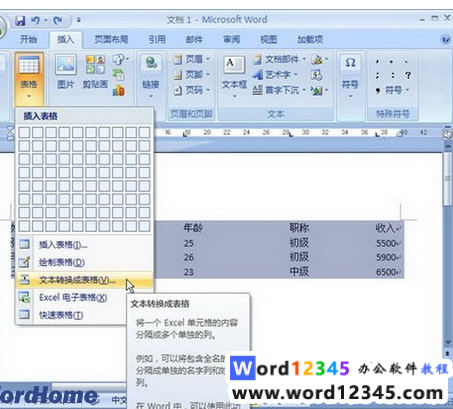
Task: Open Customize Quick Access Toolbar arrow
Action: (x=79, y=20)
